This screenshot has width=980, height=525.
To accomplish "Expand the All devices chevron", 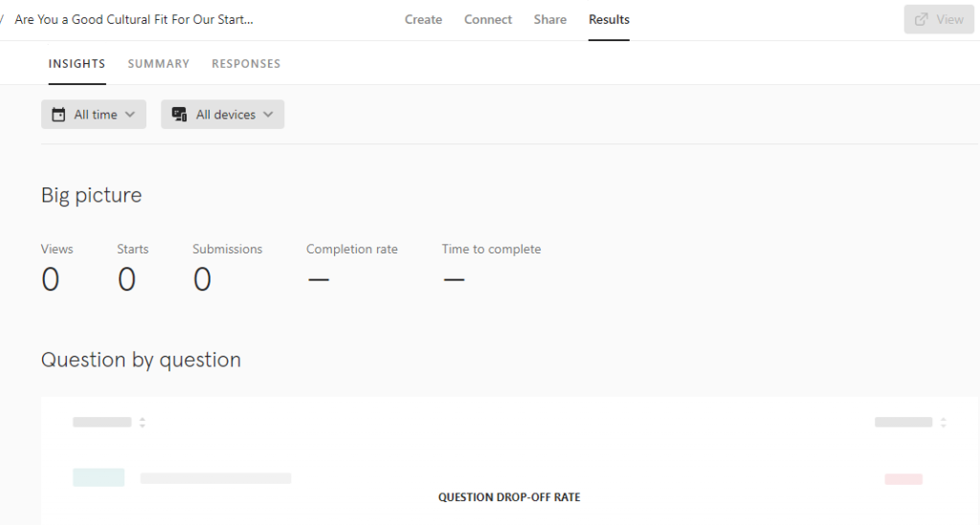I will [268, 114].
